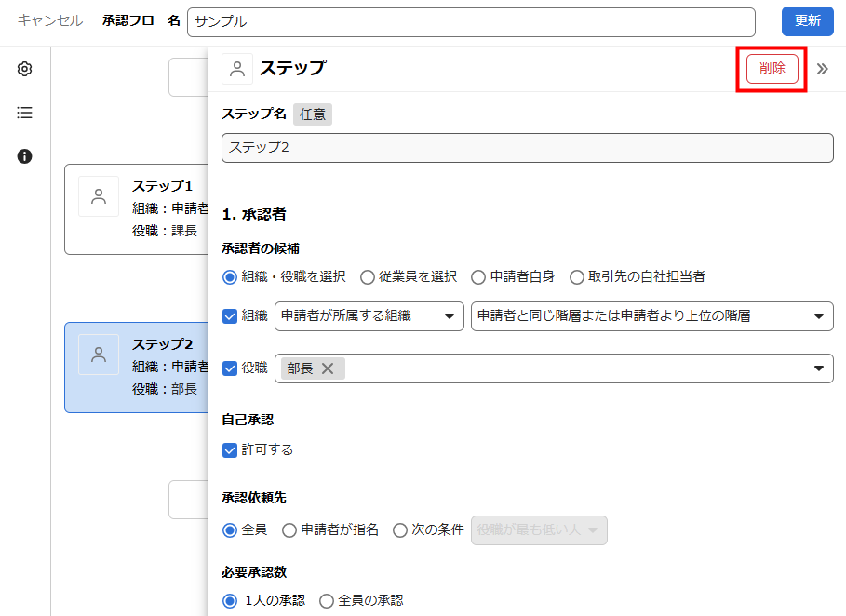This screenshot has width=846, height=616.
Task: Select the 従業員を選択 radio option
Action: (368, 276)
